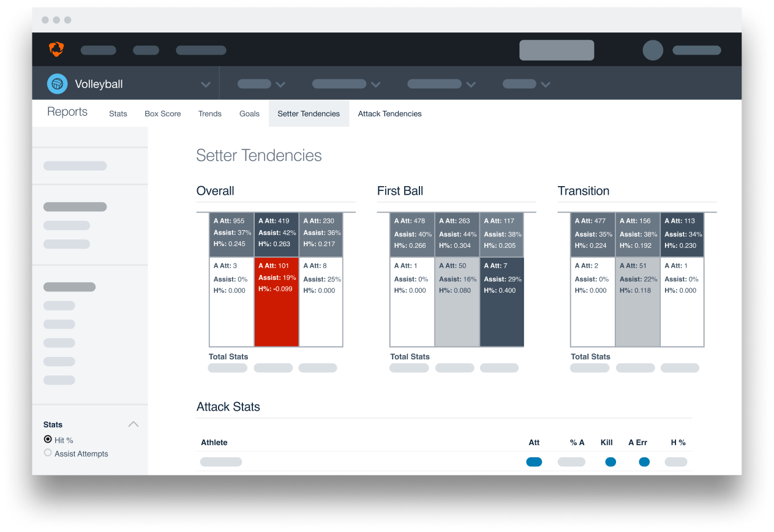Click the Hudl logo icon

pyautogui.click(x=56, y=50)
